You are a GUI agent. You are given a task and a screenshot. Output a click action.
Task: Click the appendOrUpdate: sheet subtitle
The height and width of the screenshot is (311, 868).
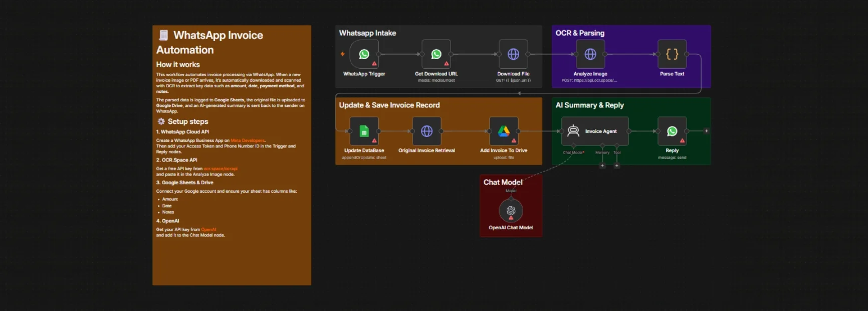pyautogui.click(x=364, y=158)
